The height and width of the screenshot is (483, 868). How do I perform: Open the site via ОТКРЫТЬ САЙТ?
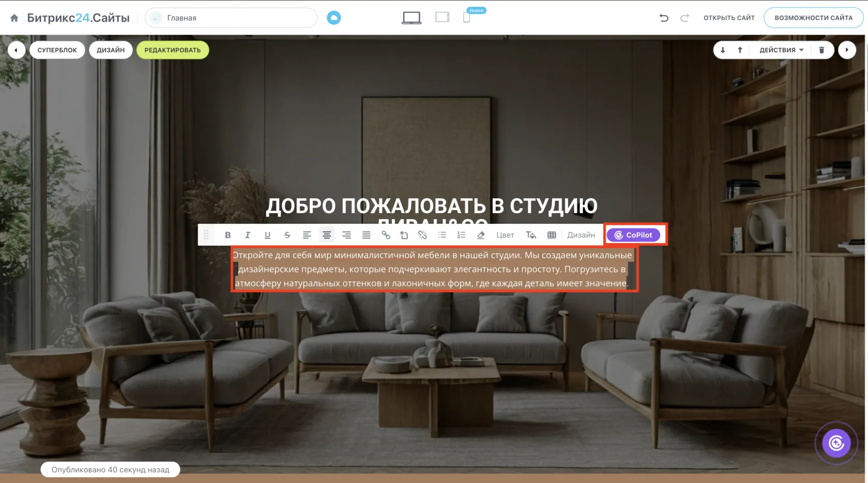click(729, 18)
